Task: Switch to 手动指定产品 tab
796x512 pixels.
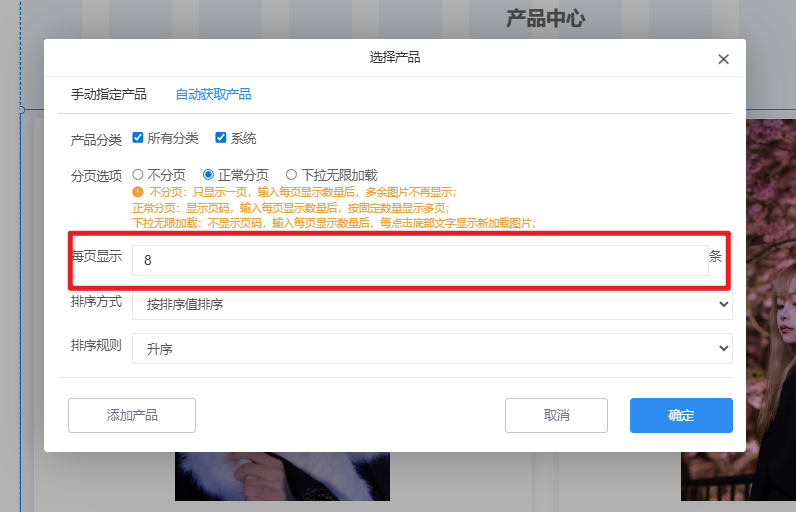Action: (109, 94)
